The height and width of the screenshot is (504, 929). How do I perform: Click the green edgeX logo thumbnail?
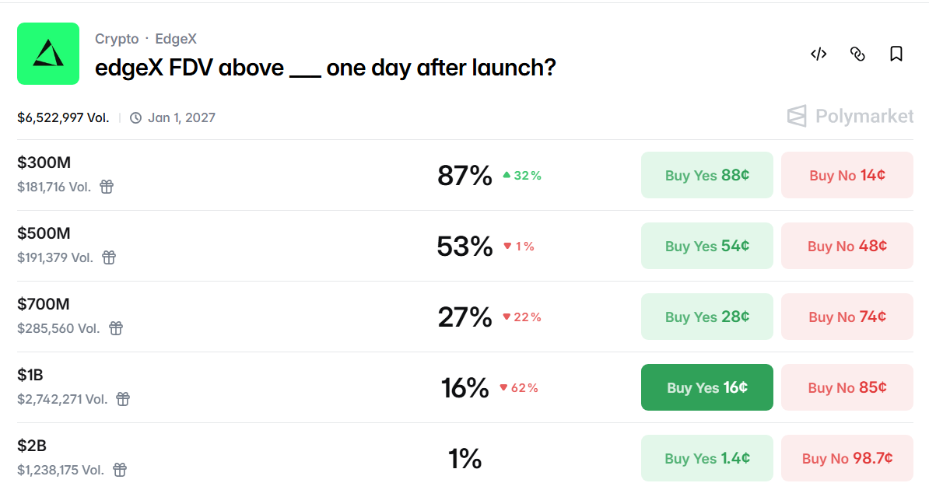pos(48,54)
